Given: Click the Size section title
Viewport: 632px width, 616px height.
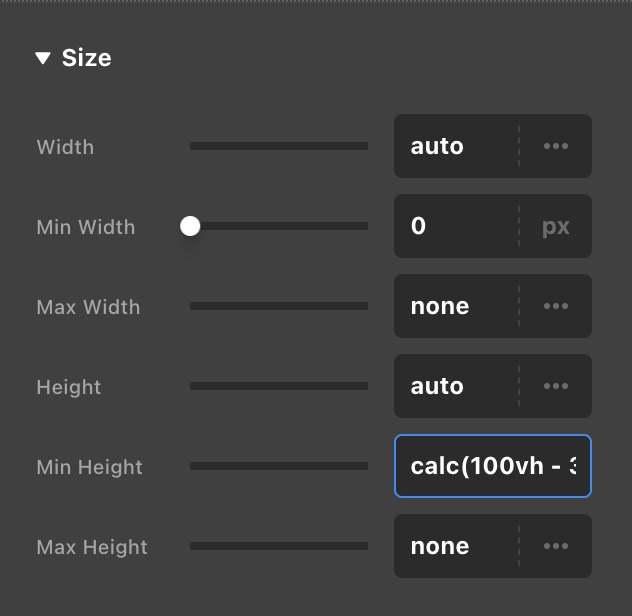Looking at the screenshot, I should pos(87,58).
